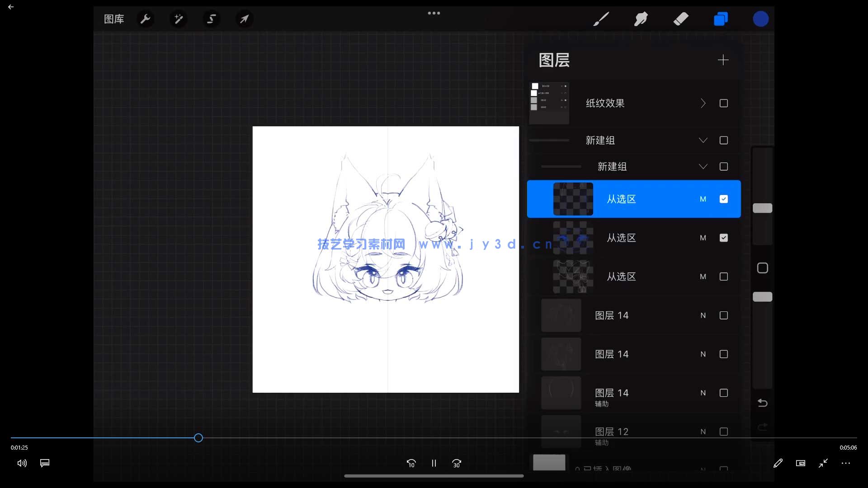Enable visibility for 图层 14 layer

pos(724,315)
